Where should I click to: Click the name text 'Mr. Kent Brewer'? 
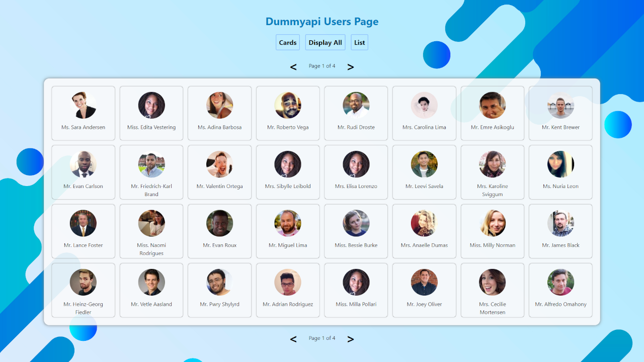point(560,127)
